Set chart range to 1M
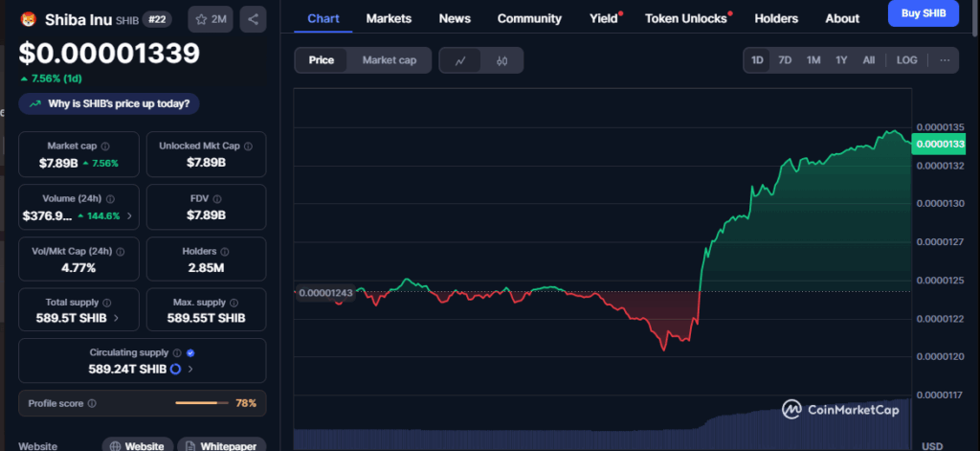 (813, 60)
